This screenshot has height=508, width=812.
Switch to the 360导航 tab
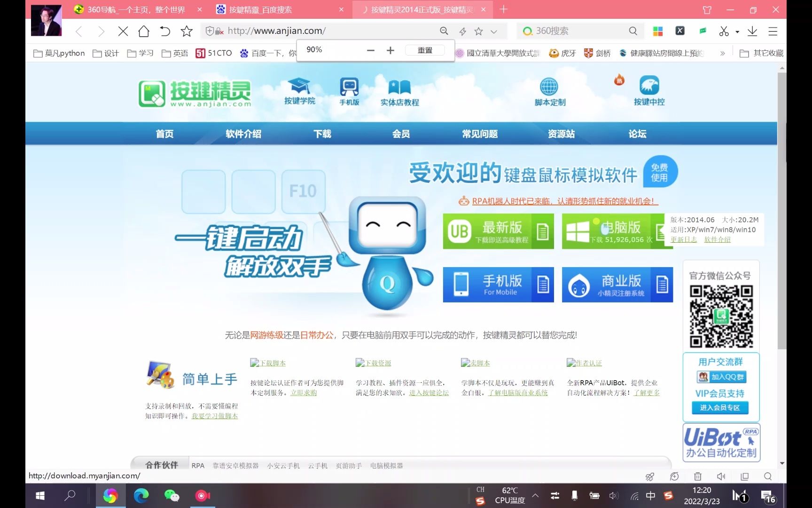(x=136, y=9)
